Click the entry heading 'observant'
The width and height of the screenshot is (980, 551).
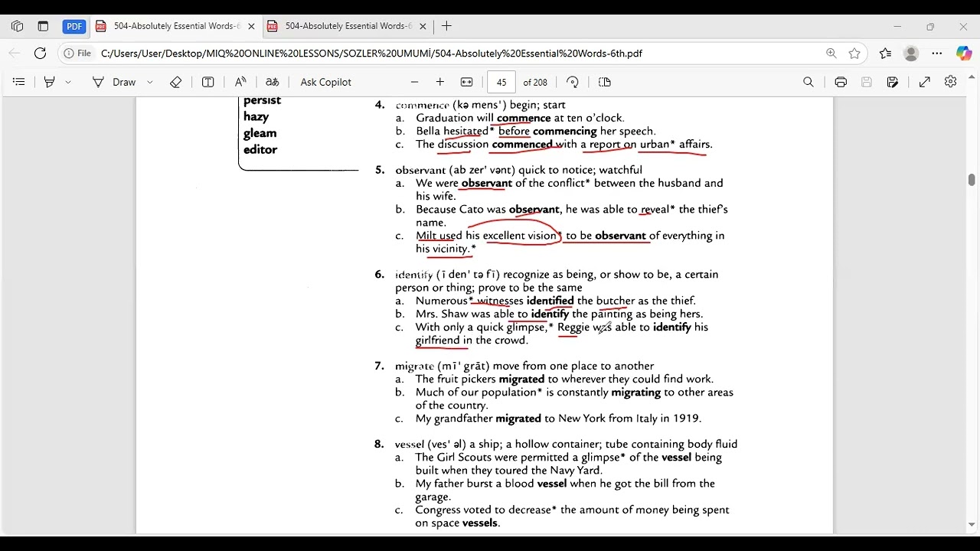coord(420,170)
